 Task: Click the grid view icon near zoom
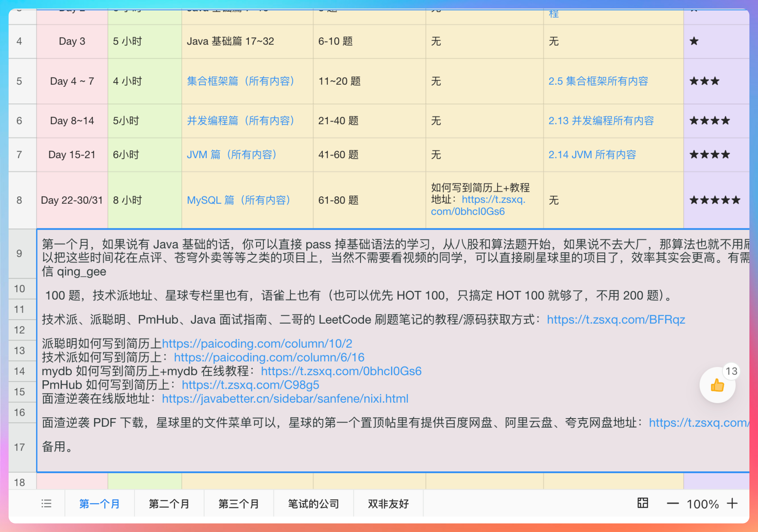point(642,503)
